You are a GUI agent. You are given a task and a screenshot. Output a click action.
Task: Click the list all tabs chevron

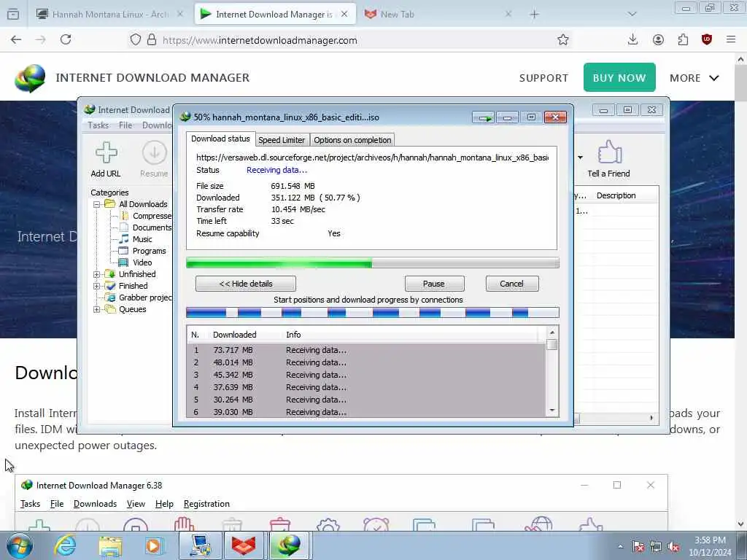(632, 15)
